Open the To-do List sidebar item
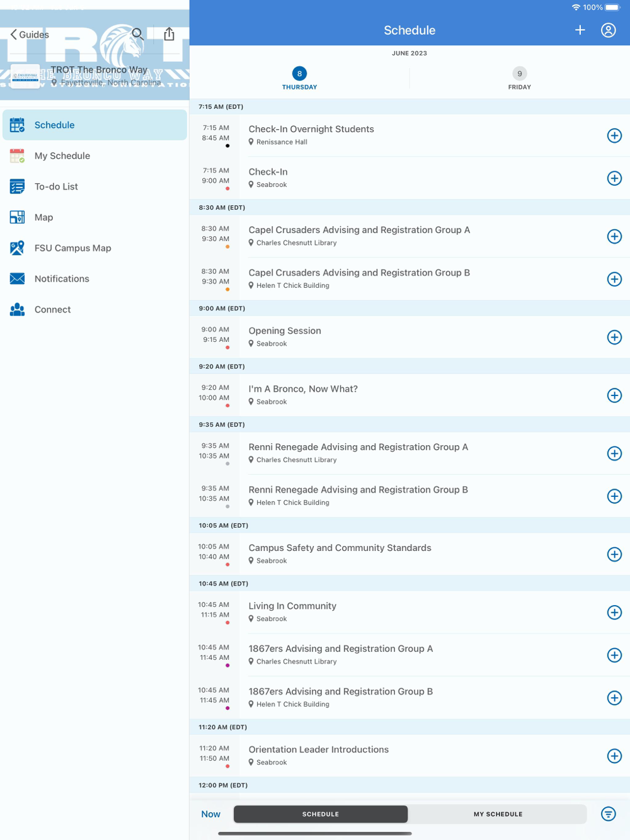Screen dimensions: 630x840 coord(94,186)
